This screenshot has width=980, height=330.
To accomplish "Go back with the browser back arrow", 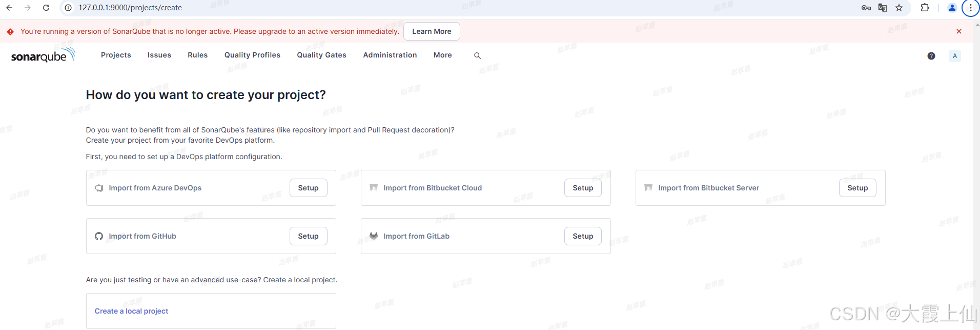I will (x=9, y=8).
